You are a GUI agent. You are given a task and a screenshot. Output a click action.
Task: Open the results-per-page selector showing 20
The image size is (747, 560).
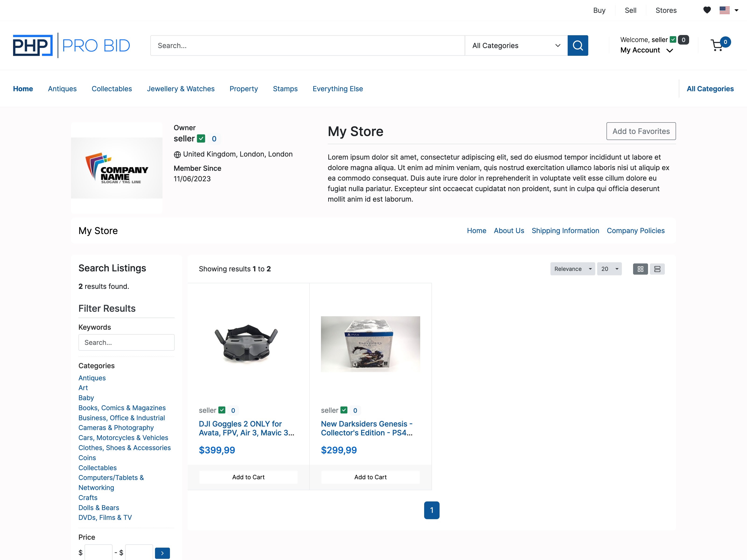tap(609, 269)
